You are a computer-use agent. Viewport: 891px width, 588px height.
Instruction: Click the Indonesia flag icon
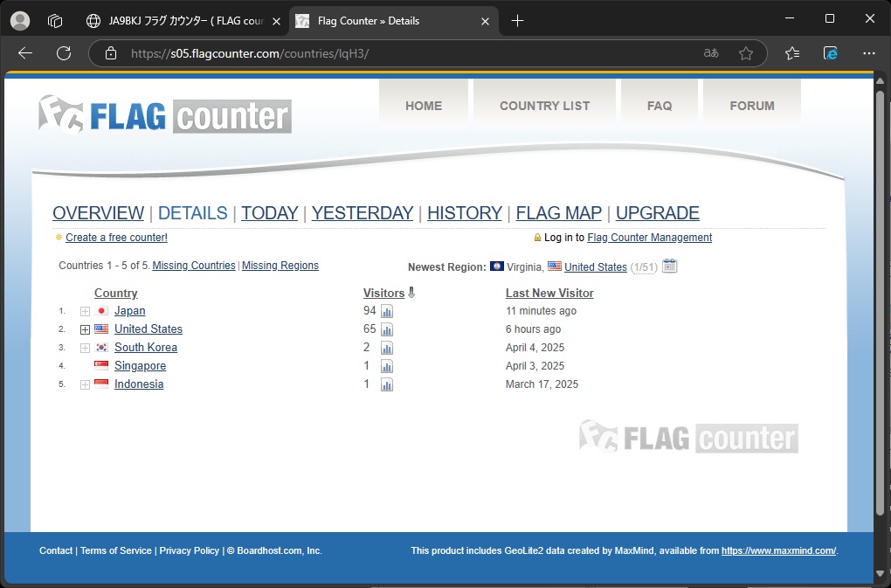(x=101, y=384)
